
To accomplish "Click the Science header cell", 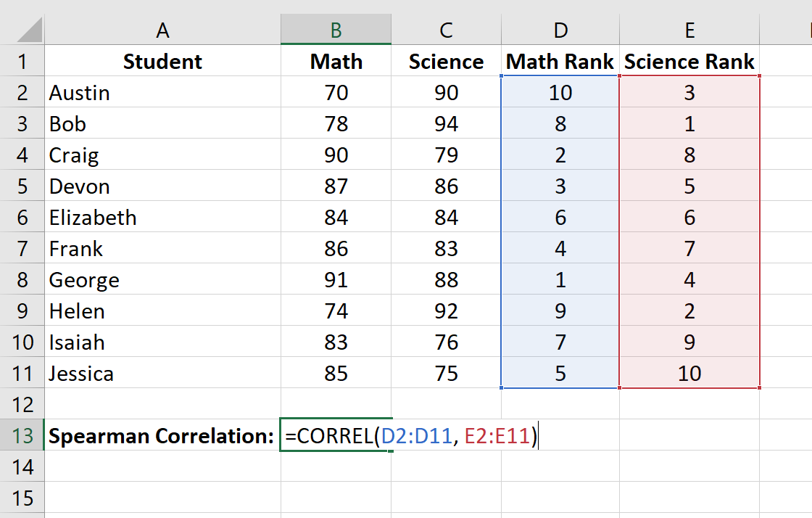I will click(447, 61).
